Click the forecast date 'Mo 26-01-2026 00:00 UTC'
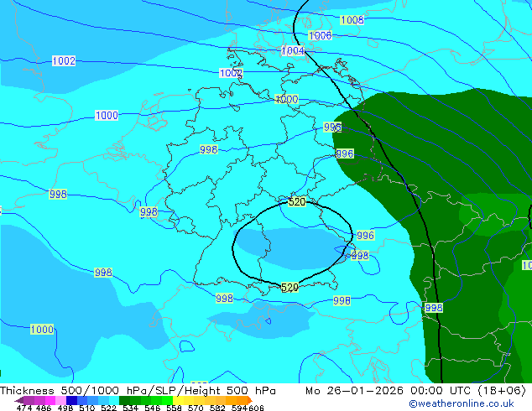Screen dimensions: 532x411 point(388,391)
